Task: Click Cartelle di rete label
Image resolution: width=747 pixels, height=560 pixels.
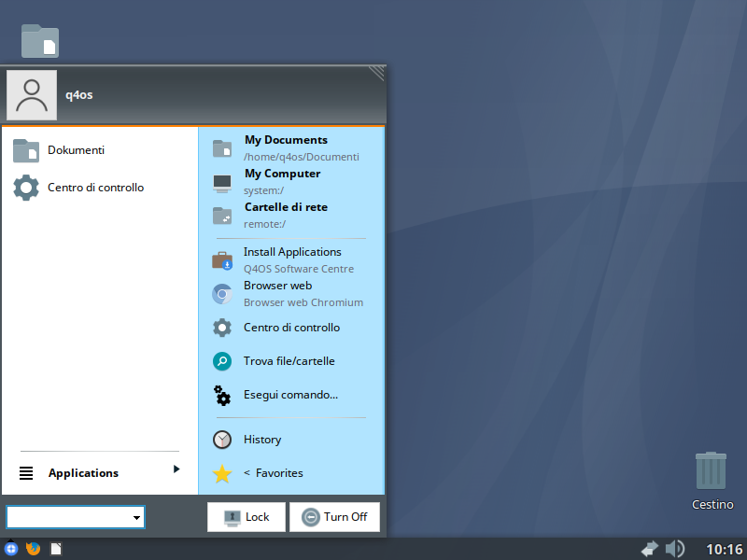Action: click(286, 207)
